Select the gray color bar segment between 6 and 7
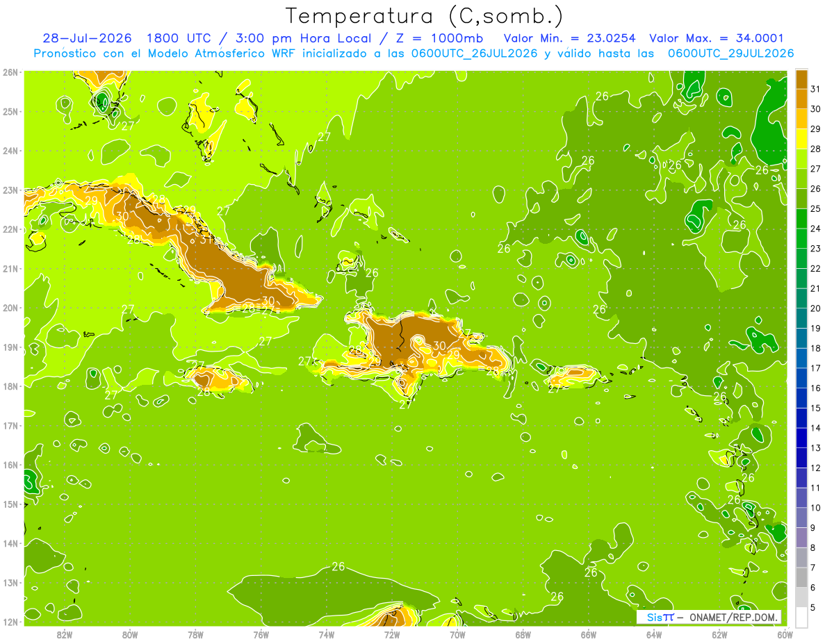This screenshot has height=644, width=834. [x=801, y=577]
